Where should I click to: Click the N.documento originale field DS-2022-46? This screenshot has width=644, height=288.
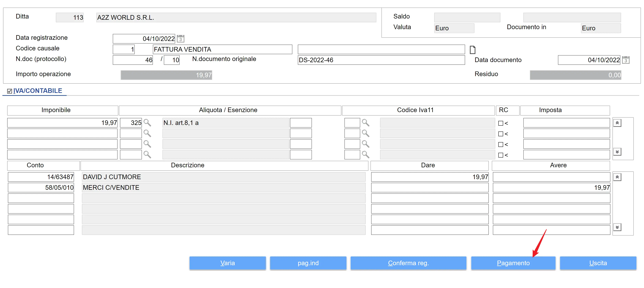pyautogui.click(x=381, y=60)
